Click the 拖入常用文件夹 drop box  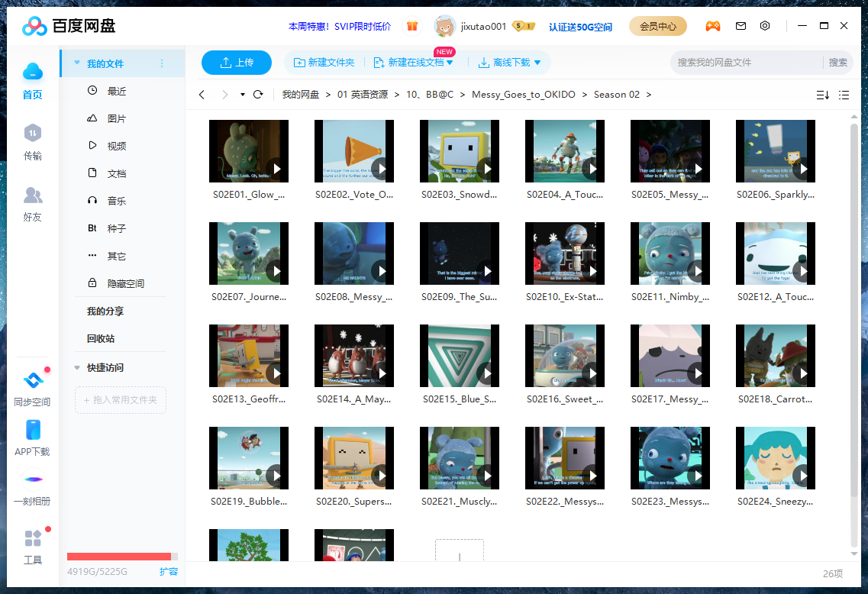[121, 400]
